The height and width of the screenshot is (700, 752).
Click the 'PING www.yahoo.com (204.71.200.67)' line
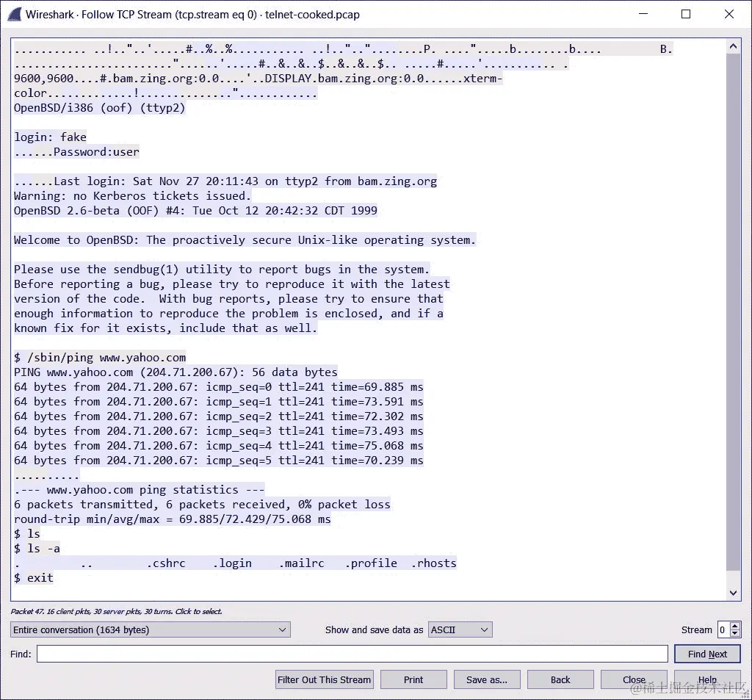tap(176, 372)
